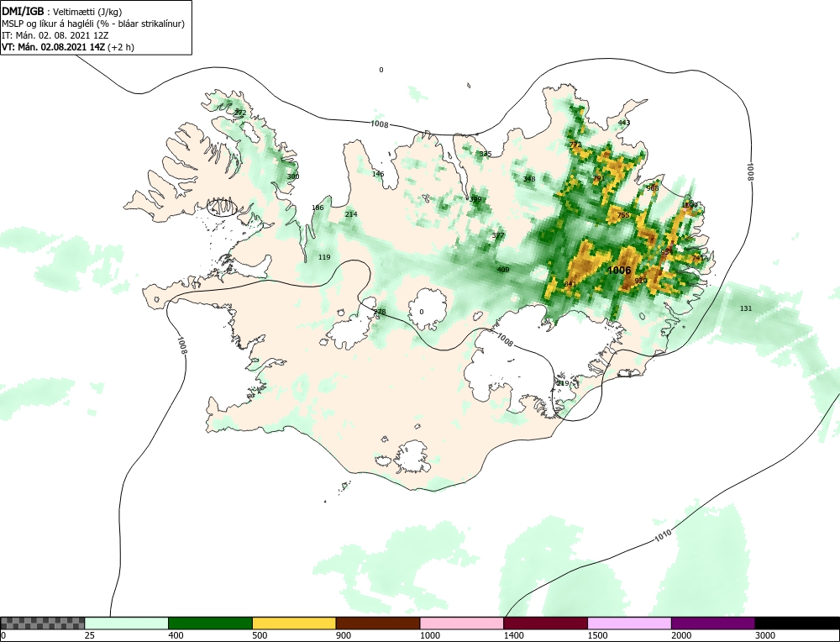Click the 772 map value
The height and width of the screenshot is (642, 840).
[x=575, y=145]
